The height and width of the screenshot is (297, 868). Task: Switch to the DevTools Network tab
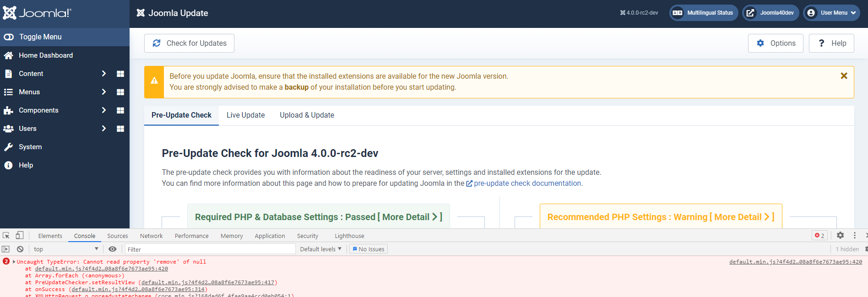[x=152, y=236]
